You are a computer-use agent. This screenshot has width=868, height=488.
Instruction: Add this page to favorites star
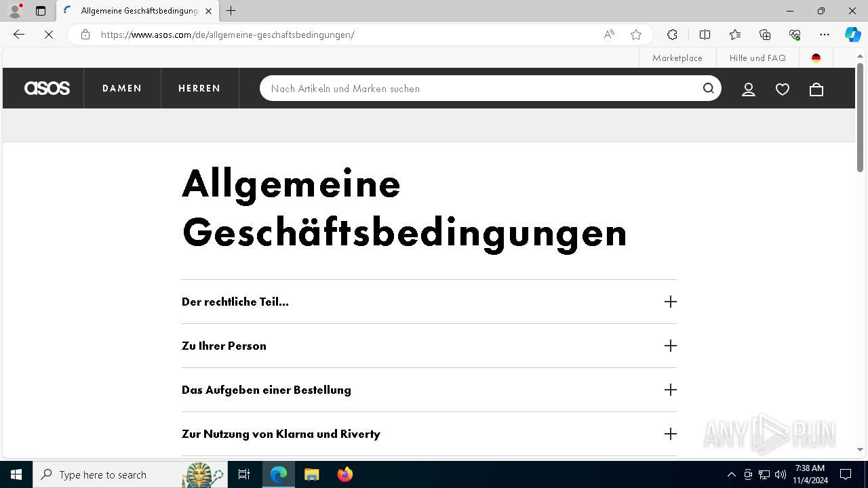pyautogui.click(x=635, y=35)
